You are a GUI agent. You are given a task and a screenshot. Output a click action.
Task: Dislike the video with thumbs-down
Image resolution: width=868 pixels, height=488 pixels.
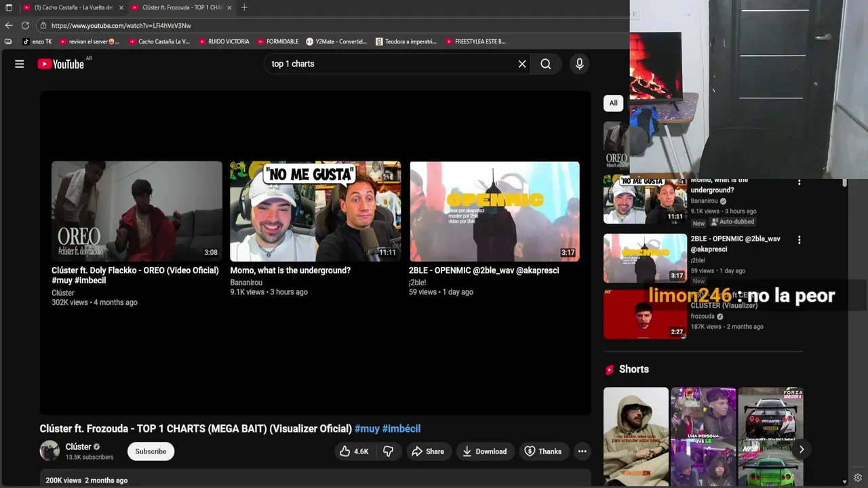point(389,451)
